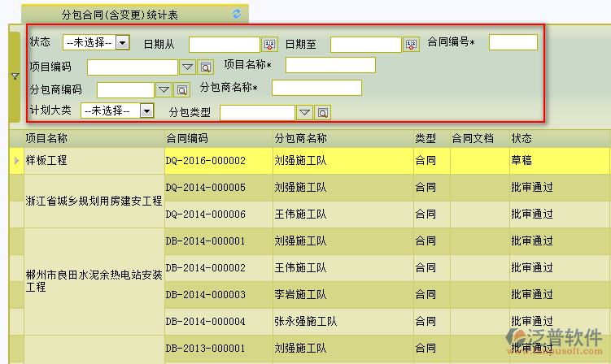611x364 pixels.
Task: Open the calendar picker for 日期从
Action: click(270, 45)
